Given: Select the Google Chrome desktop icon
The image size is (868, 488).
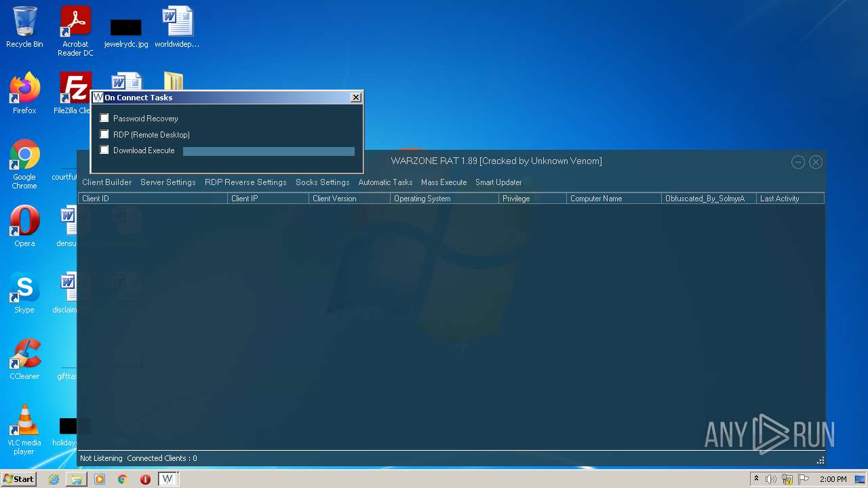Looking at the screenshot, I should [x=24, y=164].
